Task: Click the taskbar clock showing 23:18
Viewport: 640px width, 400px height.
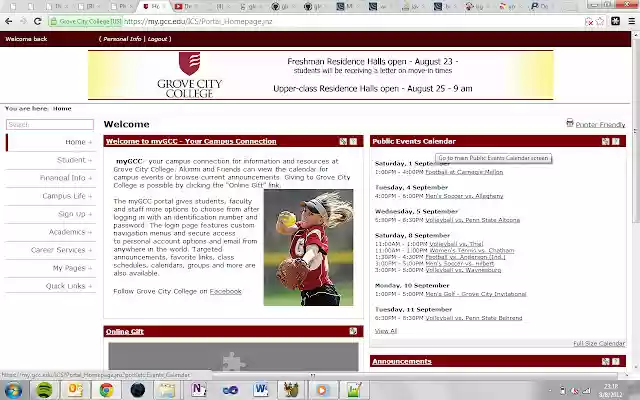Action: point(611,390)
